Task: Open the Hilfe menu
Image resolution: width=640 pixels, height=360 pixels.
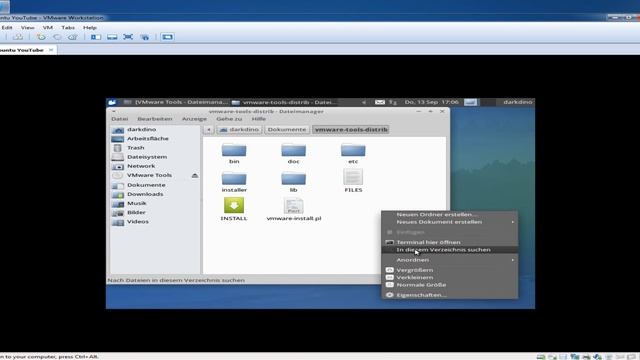Action: coord(259,119)
